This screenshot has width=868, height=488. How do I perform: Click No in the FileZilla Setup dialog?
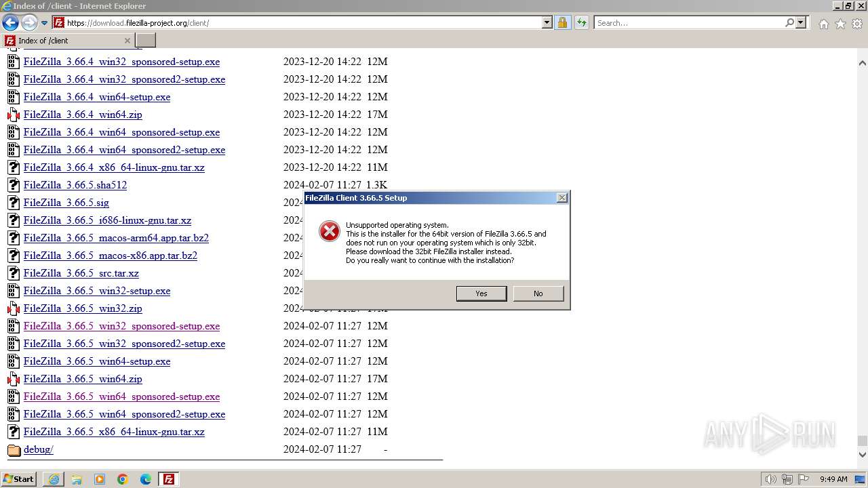click(538, 293)
